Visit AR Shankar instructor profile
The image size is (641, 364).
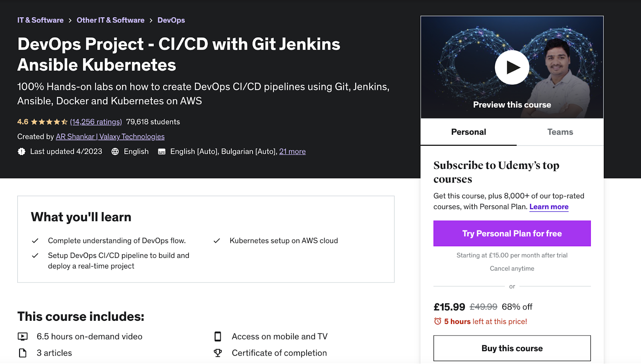tap(75, 137)
